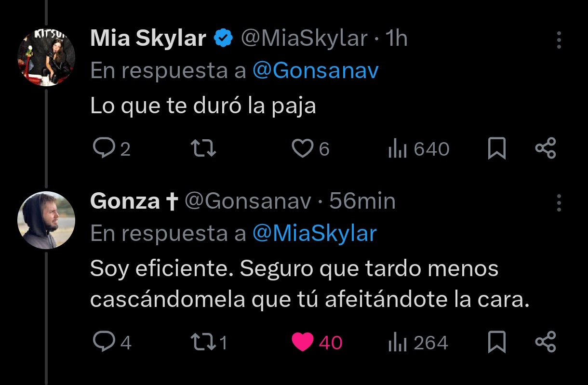Open the @MiaSkylar mention link
588x385 pixels.
click(x=315, y=233)
